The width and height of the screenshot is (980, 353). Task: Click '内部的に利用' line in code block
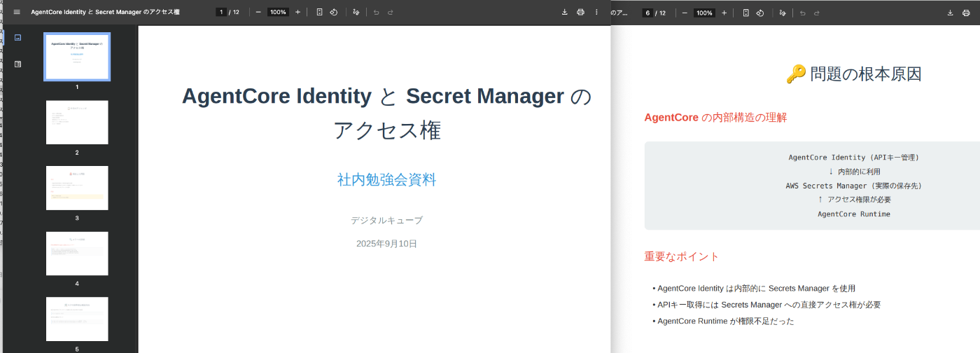853,172
